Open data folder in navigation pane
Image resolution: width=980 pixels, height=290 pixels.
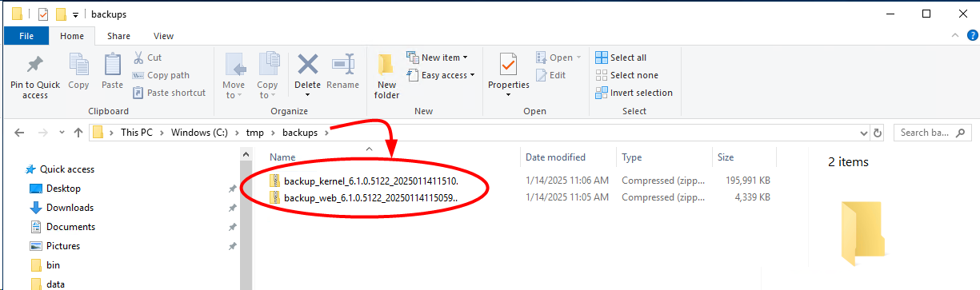(x=55, y=284)
